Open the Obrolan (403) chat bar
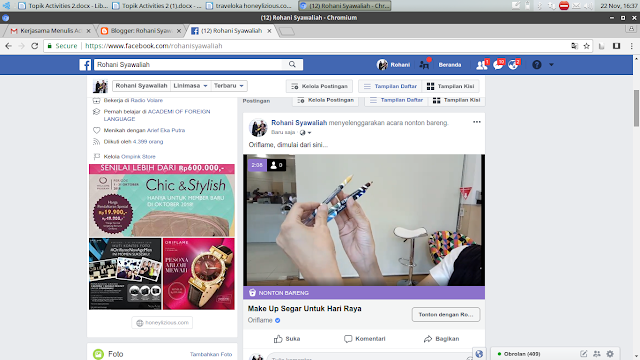 [x=522, y=354]
